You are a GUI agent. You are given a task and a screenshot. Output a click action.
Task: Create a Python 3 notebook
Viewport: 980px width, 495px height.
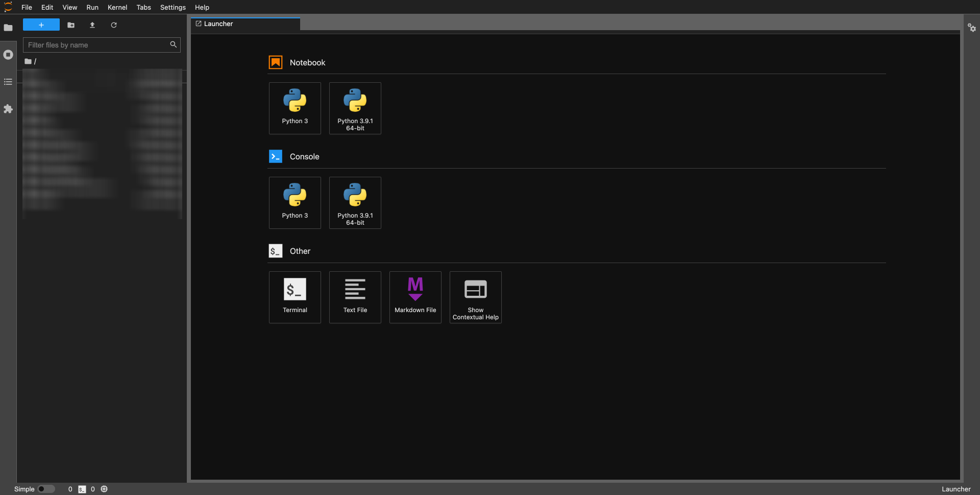coord(295,108)
